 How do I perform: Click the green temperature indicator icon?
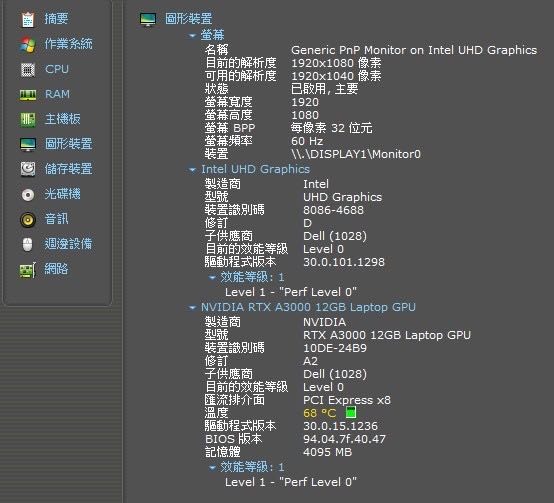pyautogui.click(x=350, y=412)
